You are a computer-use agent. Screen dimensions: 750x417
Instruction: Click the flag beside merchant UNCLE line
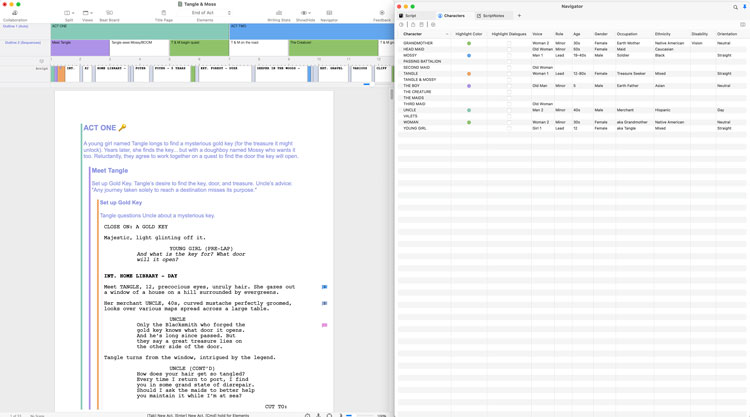pos(324,303)
